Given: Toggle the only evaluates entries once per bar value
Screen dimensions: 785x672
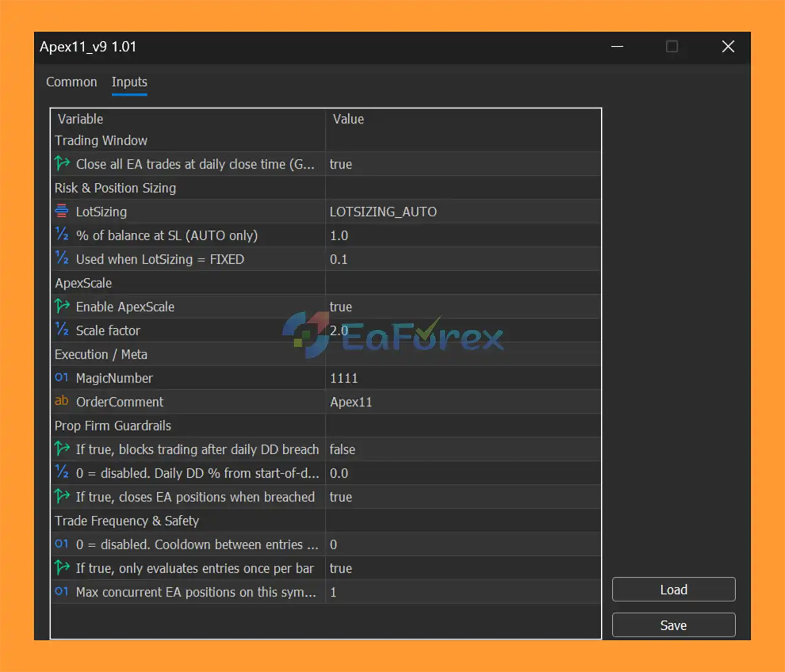Looking at the screenshot, I should [x=340, y=568].
